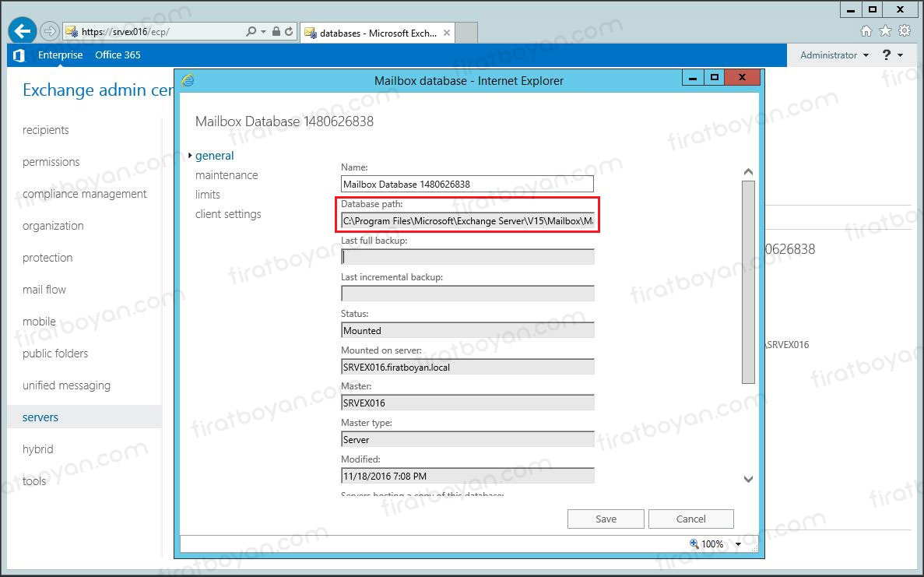Open tools in the left navigation
This screenshot has height=577, width=924.
click(x=34, y=481)
